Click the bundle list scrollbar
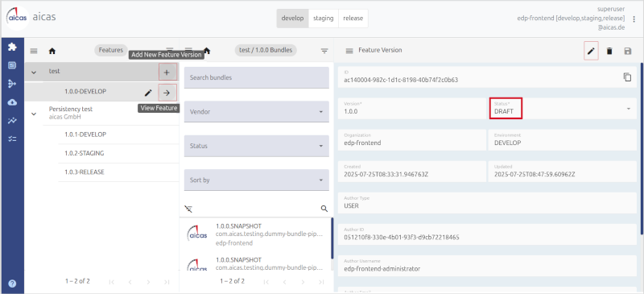Screen dimensions: 644x294 coord(332,238)
